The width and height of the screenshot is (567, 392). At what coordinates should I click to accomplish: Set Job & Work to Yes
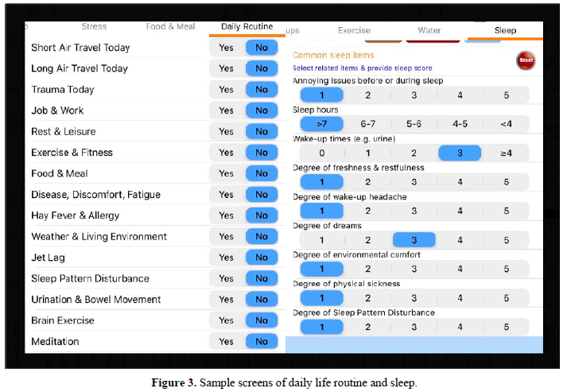227,111
